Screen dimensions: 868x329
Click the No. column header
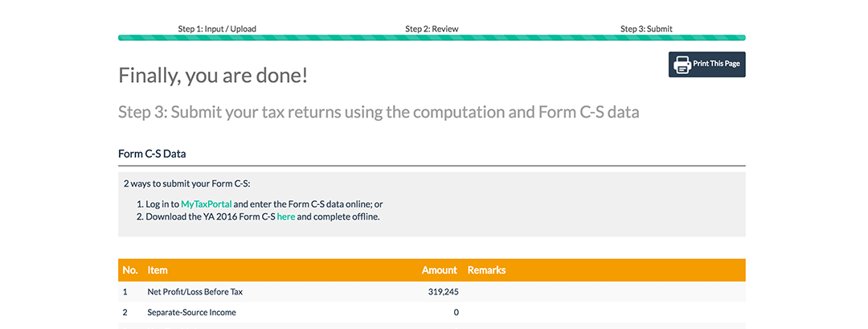click(130, 270)
